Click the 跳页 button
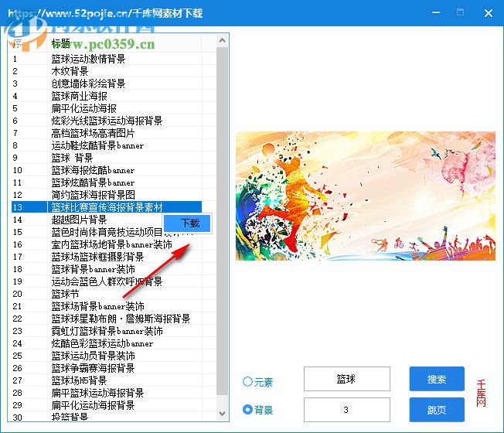Screen dimensions: 504x433 (437, 410)
